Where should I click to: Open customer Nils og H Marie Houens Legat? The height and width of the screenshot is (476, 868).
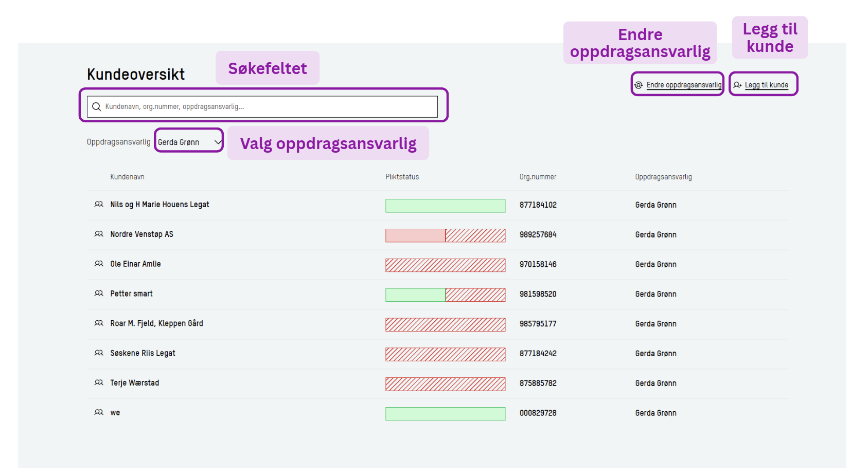(x=160, y=205)
